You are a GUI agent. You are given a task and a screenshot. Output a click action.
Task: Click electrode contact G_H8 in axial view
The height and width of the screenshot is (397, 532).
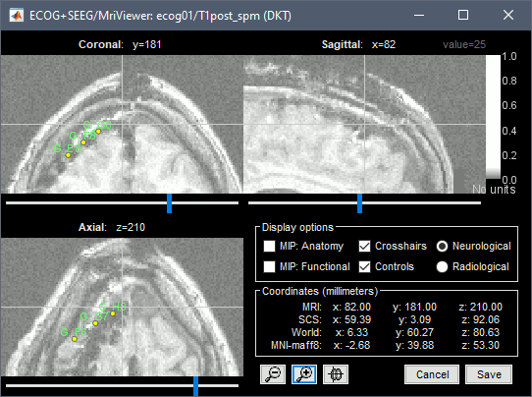(x=113, y=313)
